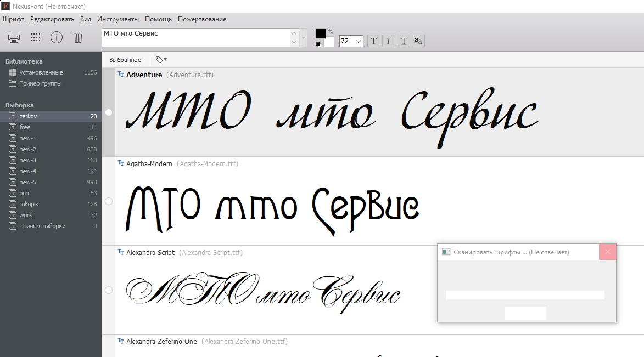Viewport: 644px width, 357px height.
Task: Open the osn font set
Action: point(51,193)
